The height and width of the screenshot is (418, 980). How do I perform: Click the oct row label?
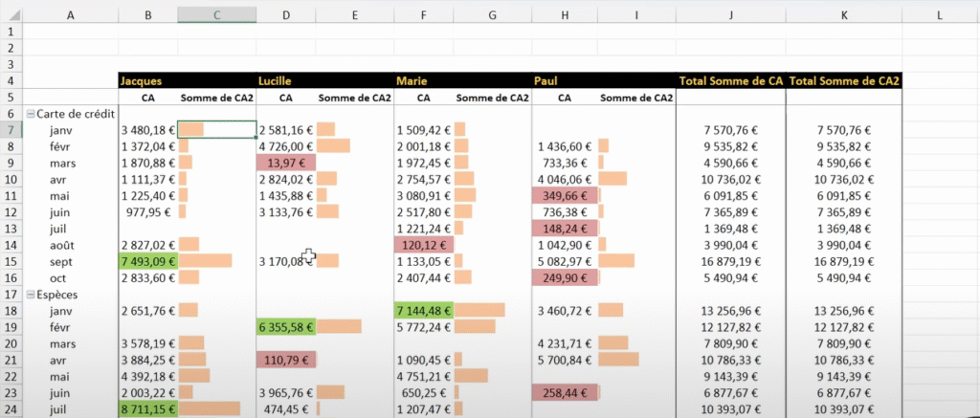[58, 278]
